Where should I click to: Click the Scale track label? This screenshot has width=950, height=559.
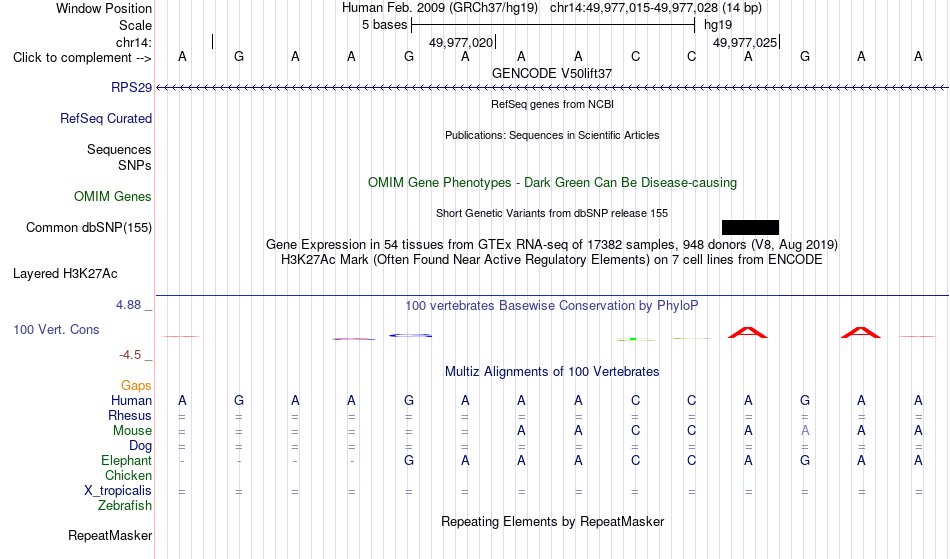(x=135, y=25)
